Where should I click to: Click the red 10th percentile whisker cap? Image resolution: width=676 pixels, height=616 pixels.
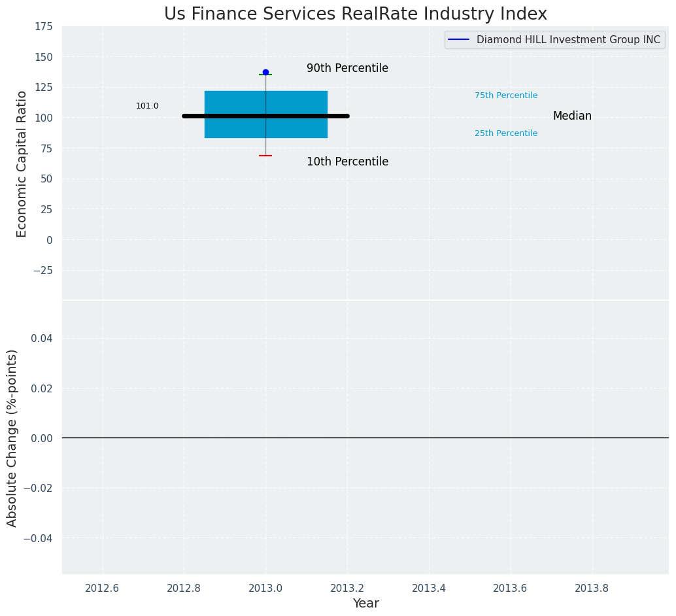tap(265, 156)
